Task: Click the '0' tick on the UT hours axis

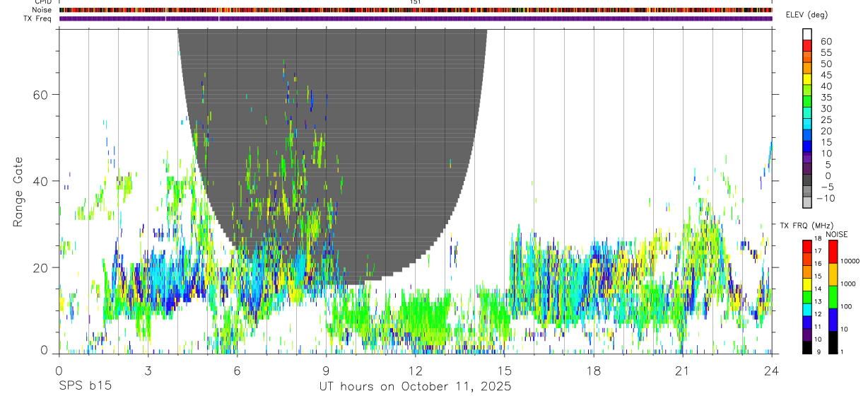Action: [59, 370]
